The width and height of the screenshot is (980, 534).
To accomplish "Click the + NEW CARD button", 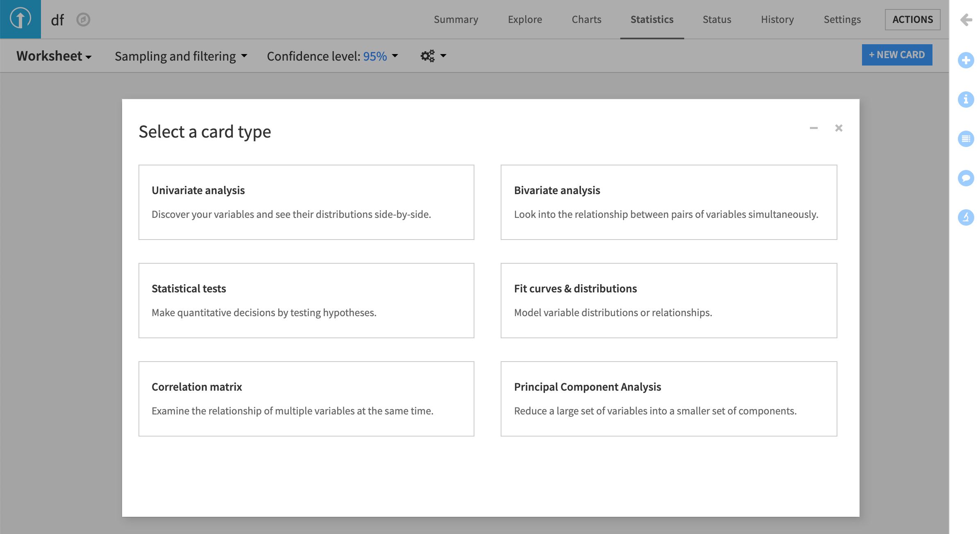I will [x=897, y=55].
